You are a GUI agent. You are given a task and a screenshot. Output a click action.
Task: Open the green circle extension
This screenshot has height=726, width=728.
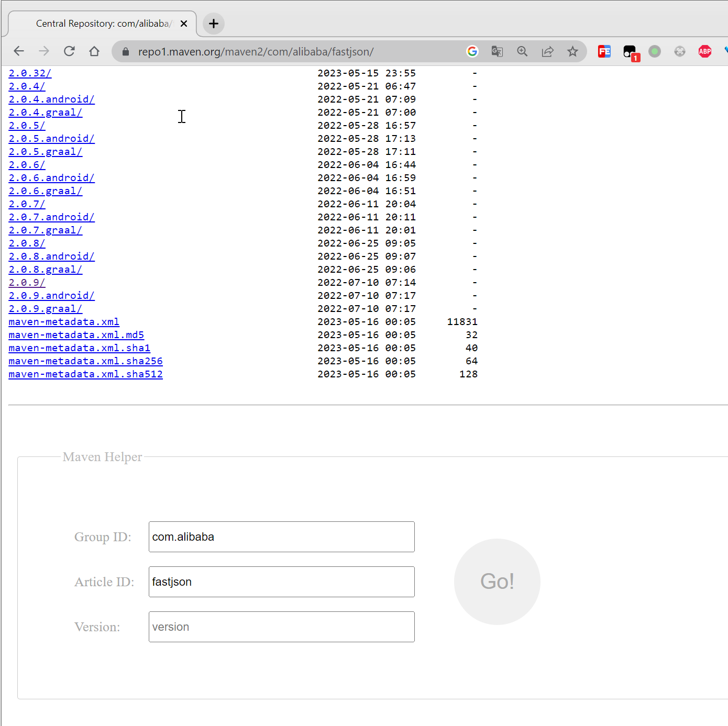tap(655, 51)
